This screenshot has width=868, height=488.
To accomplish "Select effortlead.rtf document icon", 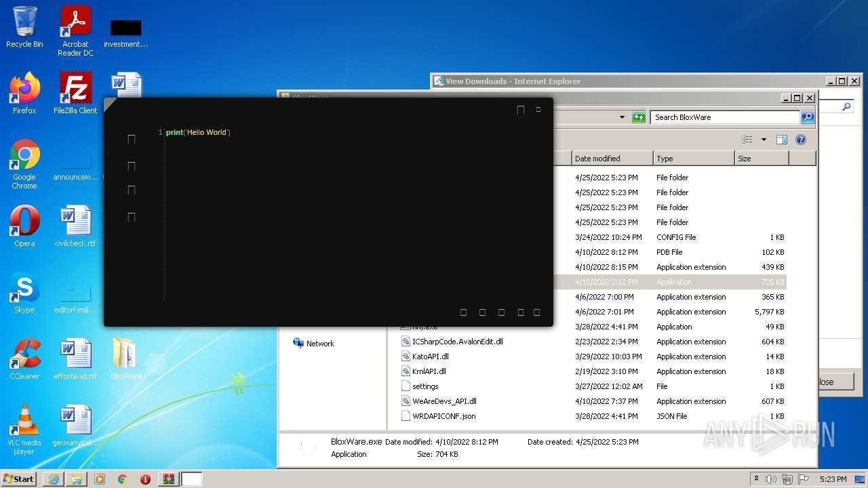I will pos(75,359).
